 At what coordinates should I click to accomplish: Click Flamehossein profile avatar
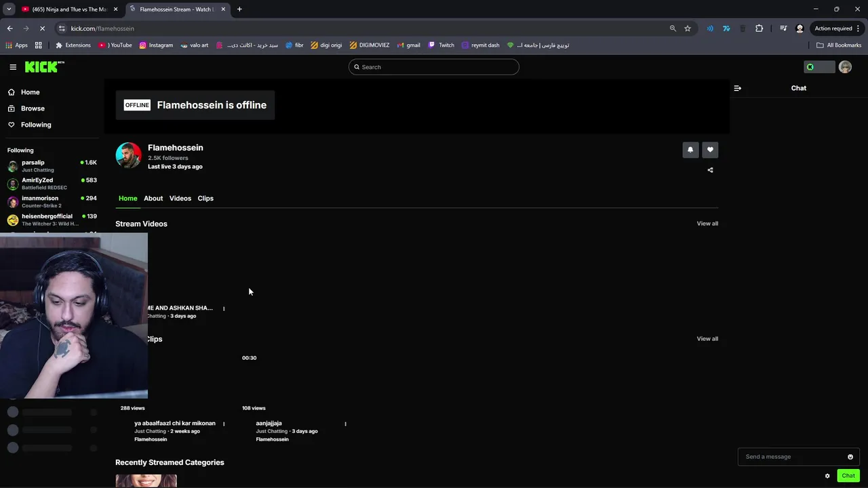pos(128,155)
